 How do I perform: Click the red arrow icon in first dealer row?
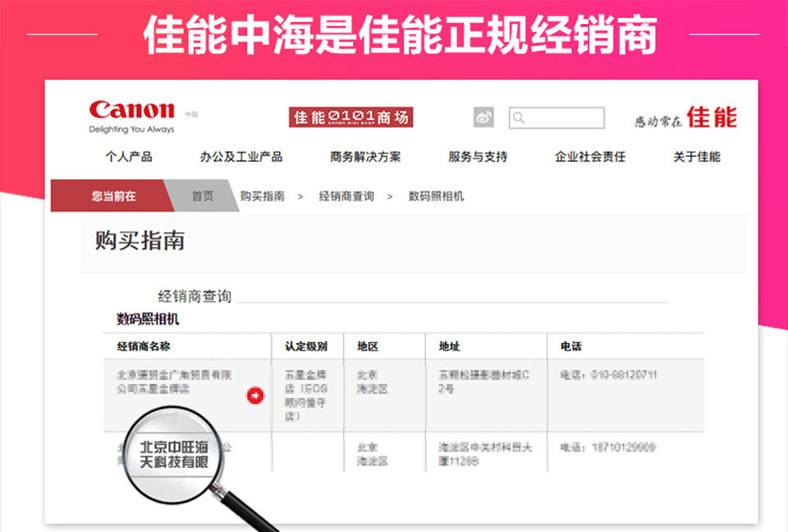(x=255, y=395)
